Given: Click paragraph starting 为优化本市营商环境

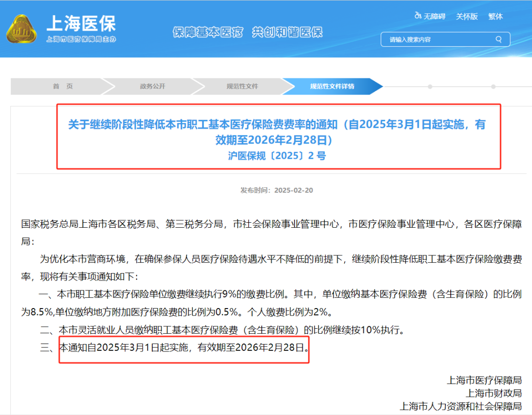Looking at the screenshot, I should click(x=271, y=268).
